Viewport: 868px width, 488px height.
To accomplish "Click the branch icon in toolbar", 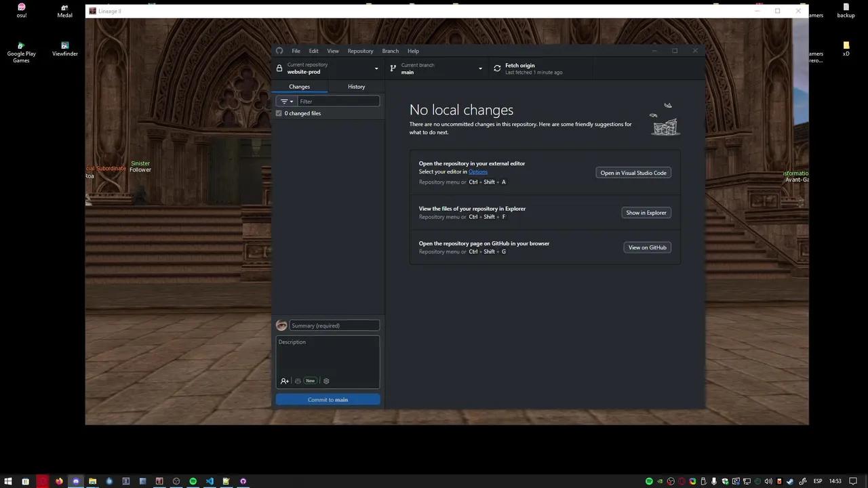I will [393, 68].
